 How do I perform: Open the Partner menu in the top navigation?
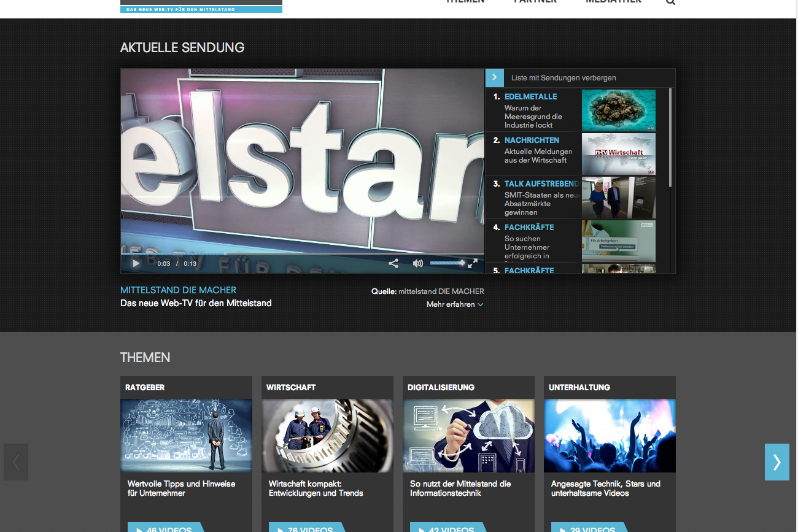click(535, 2)
